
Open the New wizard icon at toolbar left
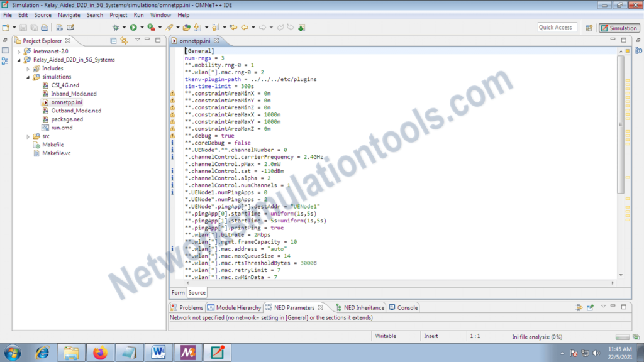click(5, 27)
